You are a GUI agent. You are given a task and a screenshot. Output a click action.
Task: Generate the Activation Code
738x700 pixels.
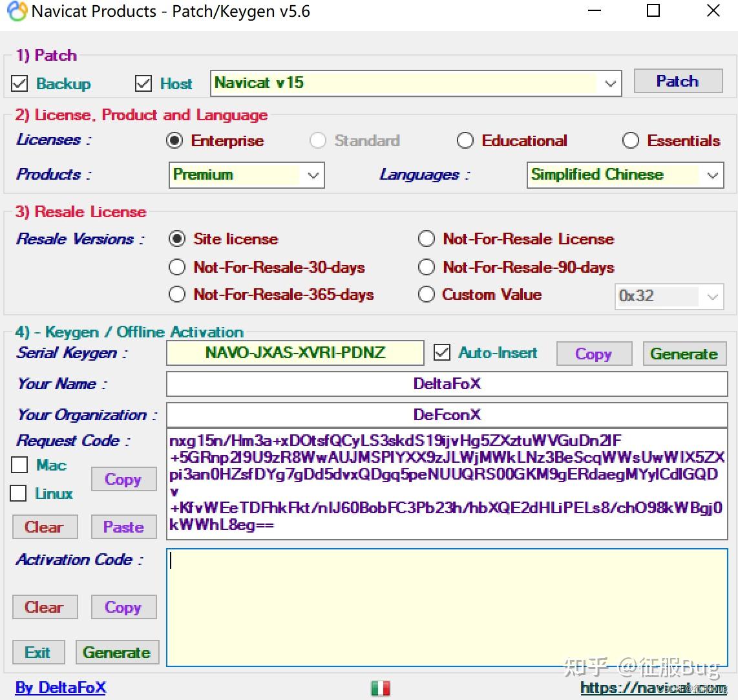coord(117,652)
